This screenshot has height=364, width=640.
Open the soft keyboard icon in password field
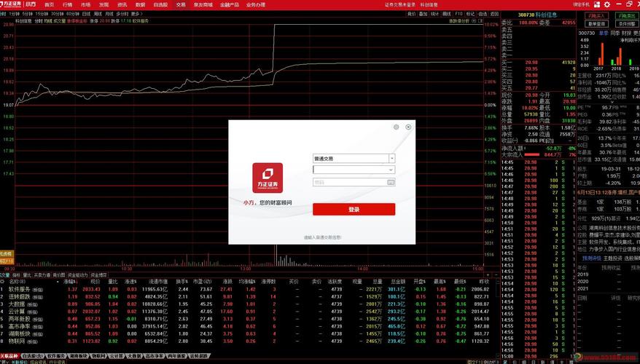click(x=391, y=182)
